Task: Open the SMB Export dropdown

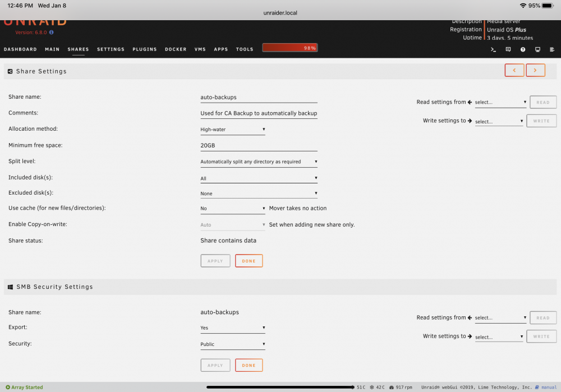Action: click(x=233, y=328)
